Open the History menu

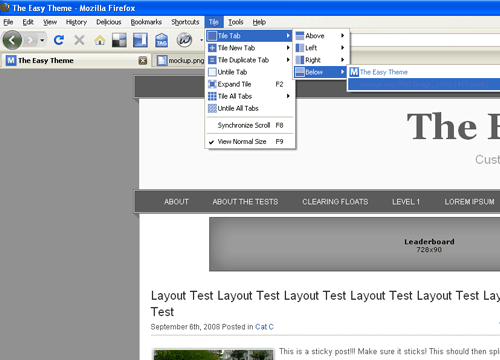point(76,22)
